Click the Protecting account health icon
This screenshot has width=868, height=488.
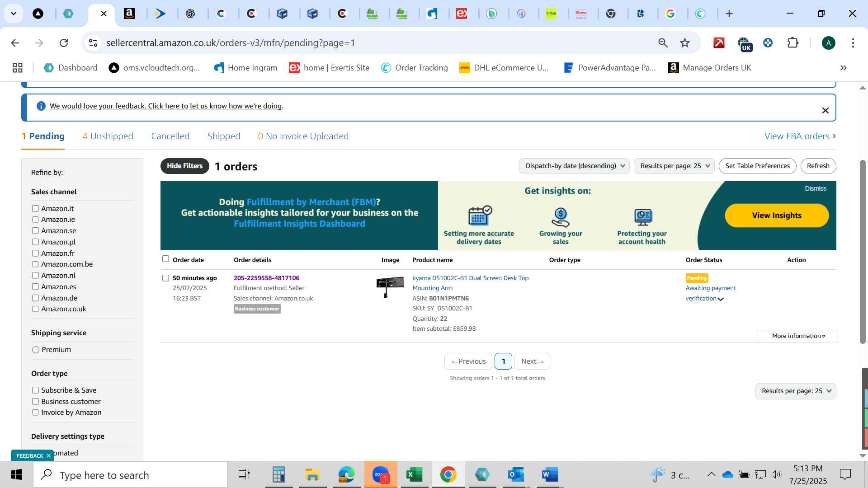[642, 217]
